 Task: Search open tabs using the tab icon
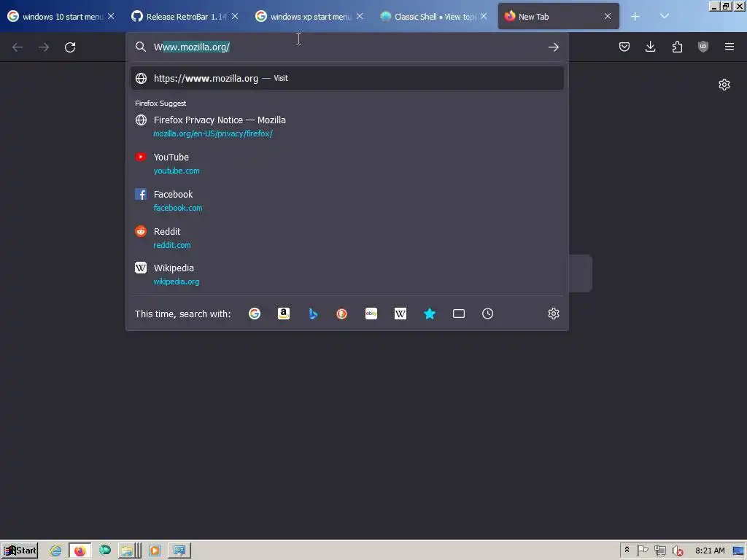[x=459, y=314]
